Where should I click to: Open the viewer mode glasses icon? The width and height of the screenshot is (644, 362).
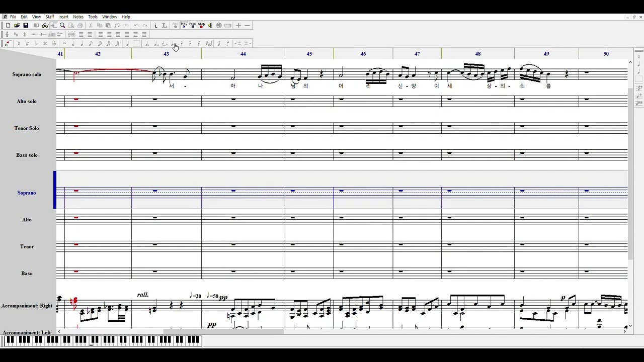coord(45,25)
